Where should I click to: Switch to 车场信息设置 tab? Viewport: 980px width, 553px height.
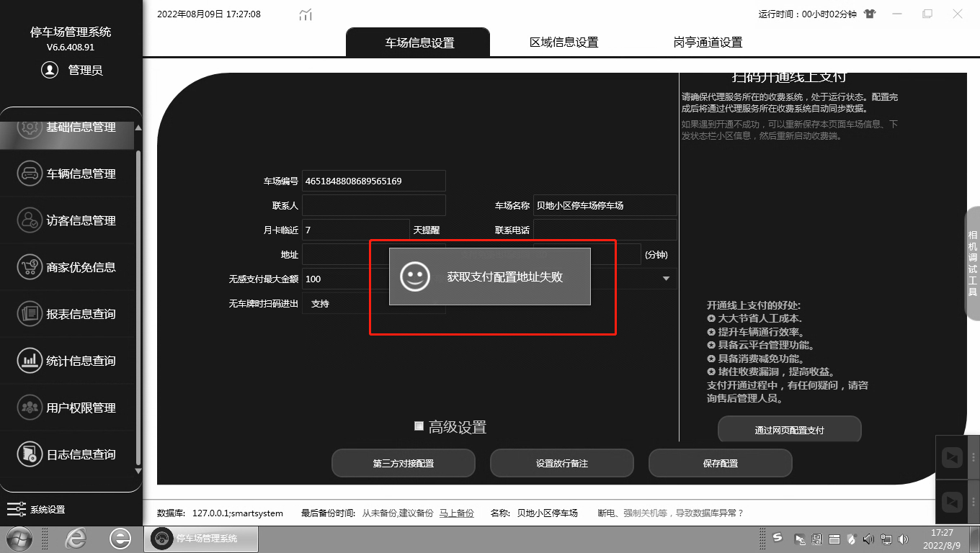pyautogui.click(x=419, y=42)
